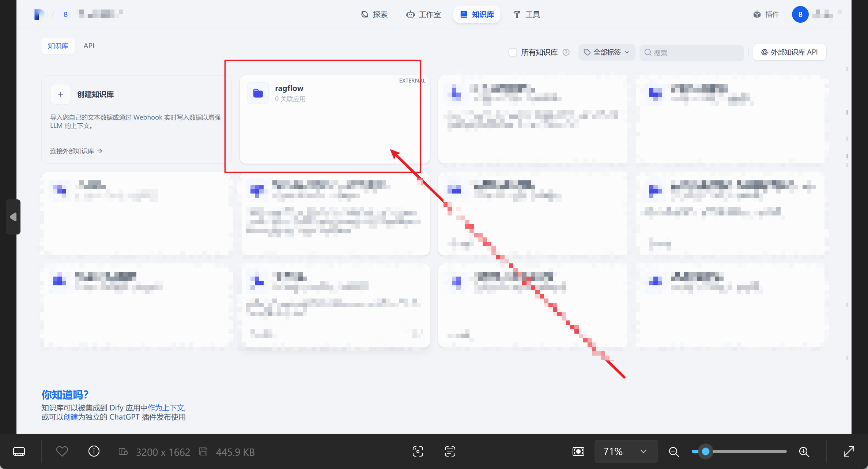Image resolution: width=868 pixels, height=469 pixels.
Task: Open the image info icon
Action: click(x=94, y=451)
